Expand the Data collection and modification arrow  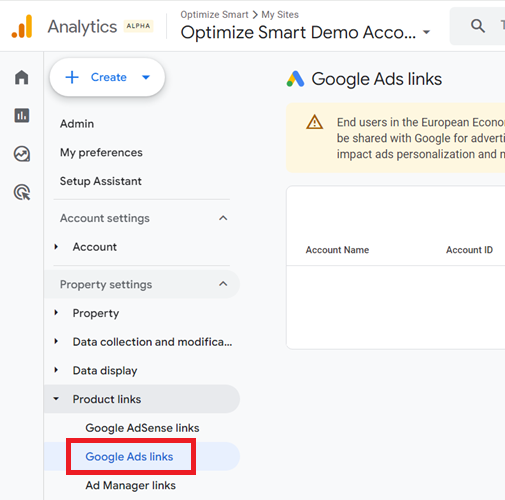point(56,341)
